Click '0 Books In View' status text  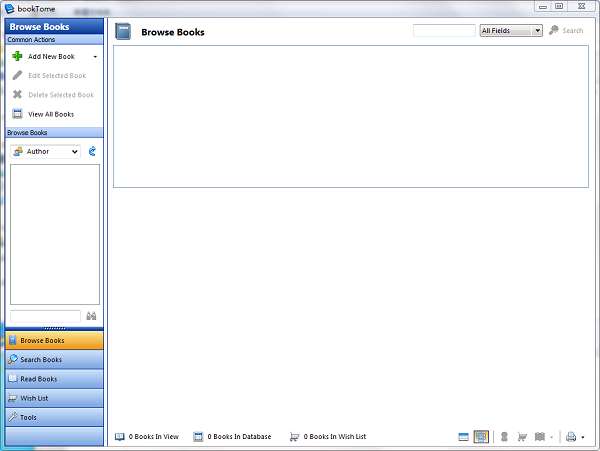click(x=154, y=436)
